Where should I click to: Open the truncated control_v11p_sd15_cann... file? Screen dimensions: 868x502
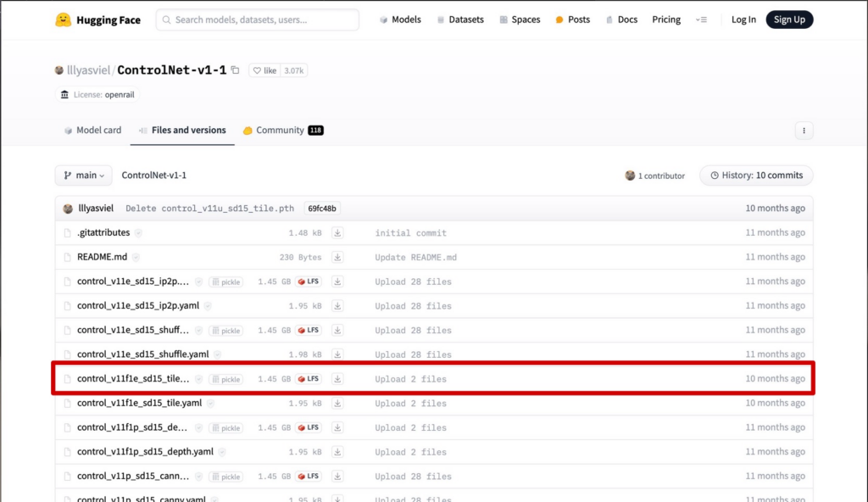tap(133, 477)
